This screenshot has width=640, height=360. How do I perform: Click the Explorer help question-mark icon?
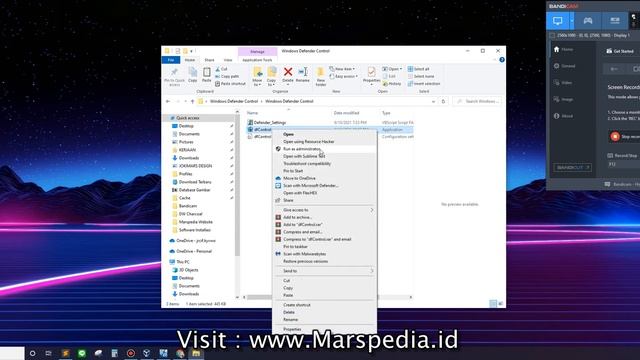pos(502,60)
